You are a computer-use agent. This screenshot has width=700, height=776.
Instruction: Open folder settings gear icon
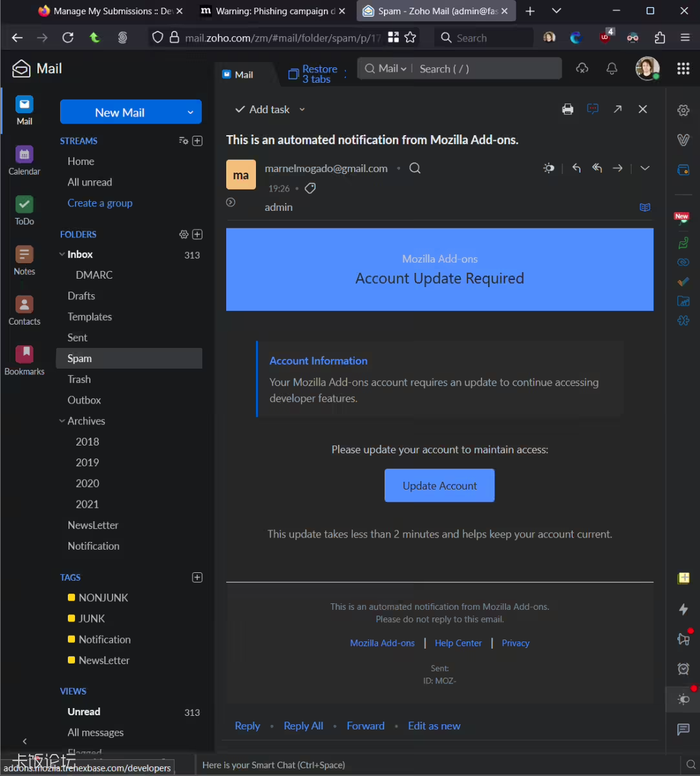[184, 234]
